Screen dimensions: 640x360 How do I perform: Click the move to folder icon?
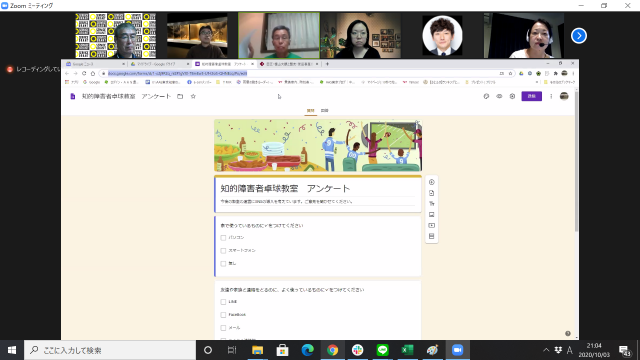(180, 96)
